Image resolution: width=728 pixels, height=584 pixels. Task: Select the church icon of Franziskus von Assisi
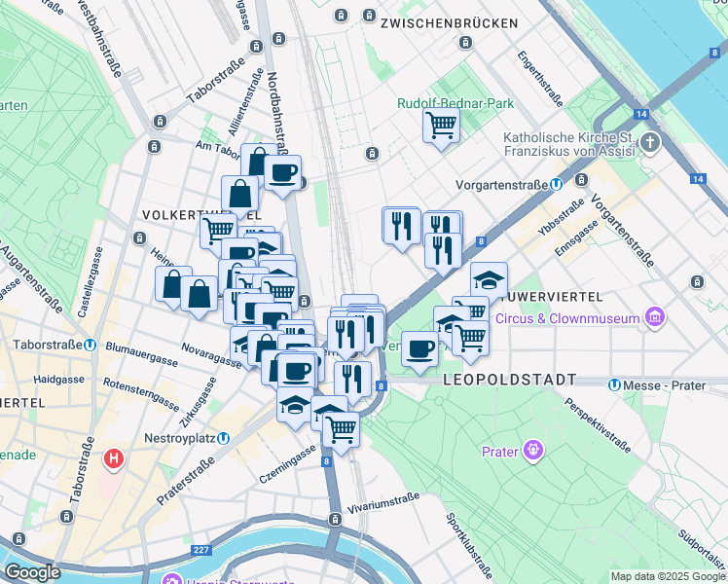coord(650,143)
